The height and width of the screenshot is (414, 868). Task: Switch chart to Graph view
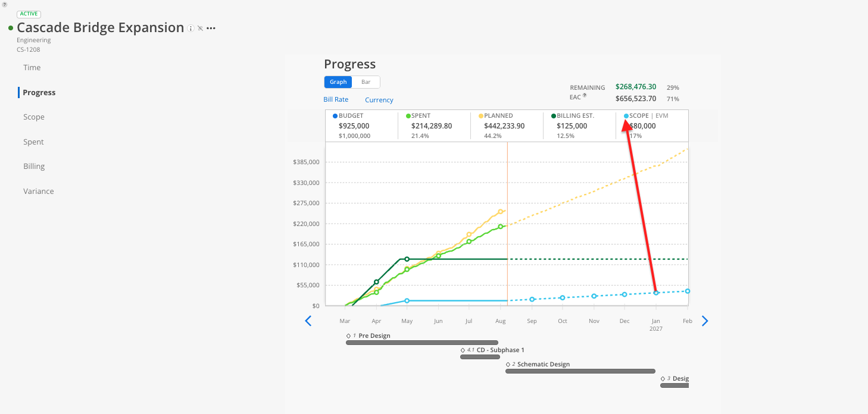(338, 82)
